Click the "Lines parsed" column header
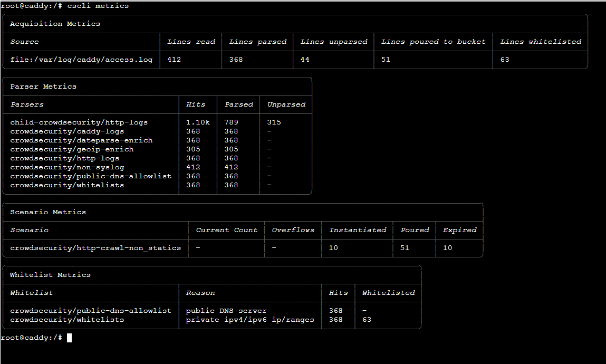 point(258,42)
